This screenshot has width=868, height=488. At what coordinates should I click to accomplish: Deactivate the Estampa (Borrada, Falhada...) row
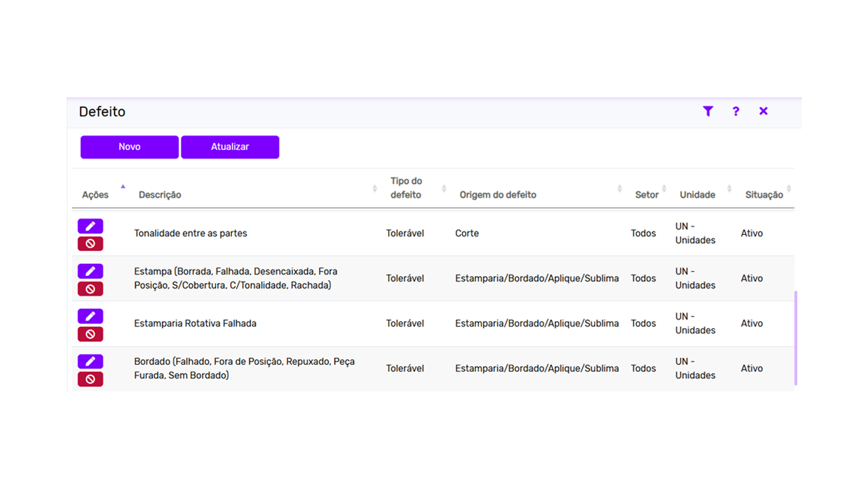click(90, 288)
